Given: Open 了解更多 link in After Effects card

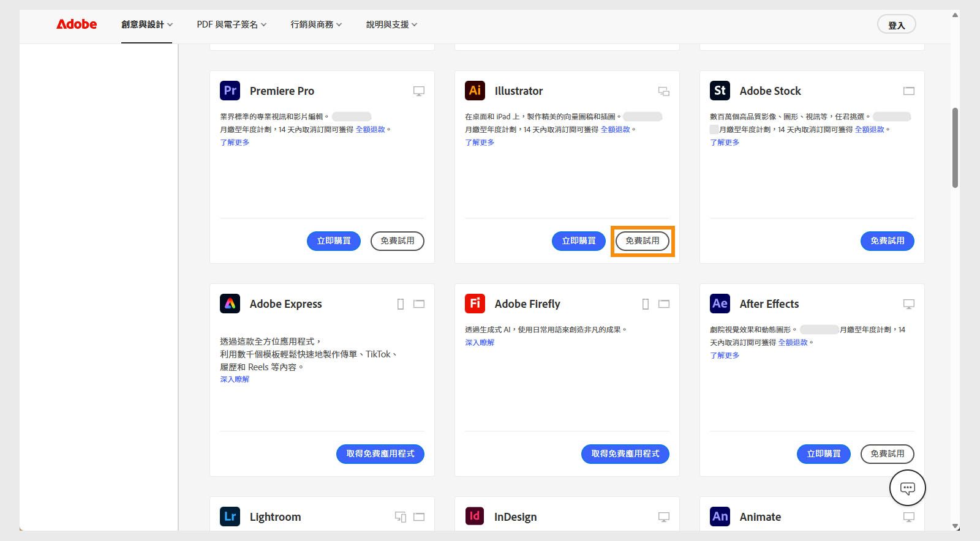Looking at the screenshot, I should [x=725, y=356].
